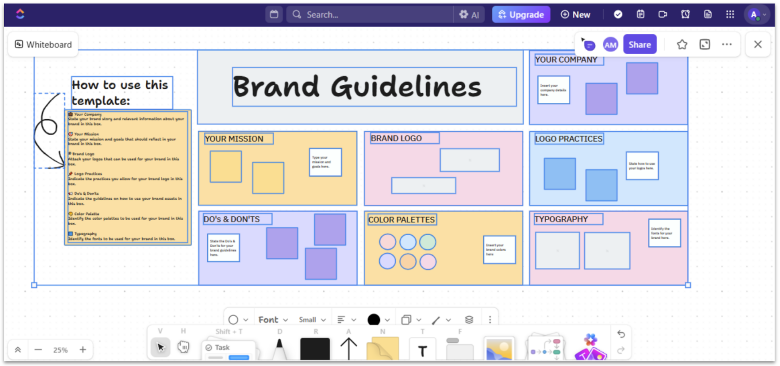Open the docs icon in header
The height and width of the screenshot is (366, 780).
(708, 14)
